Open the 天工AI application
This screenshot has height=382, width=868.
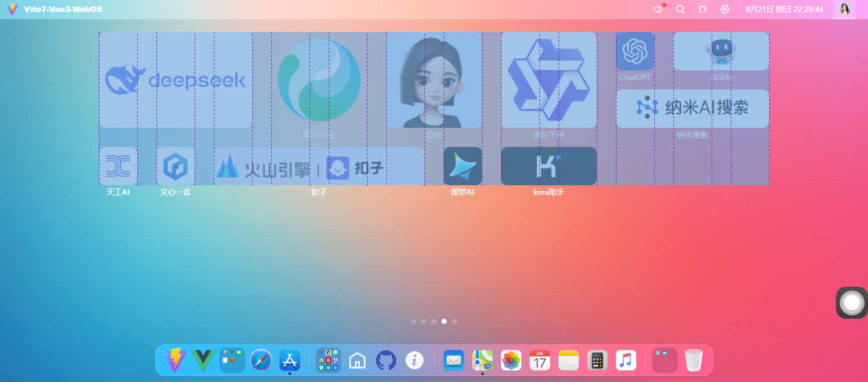tap(118, 166)
